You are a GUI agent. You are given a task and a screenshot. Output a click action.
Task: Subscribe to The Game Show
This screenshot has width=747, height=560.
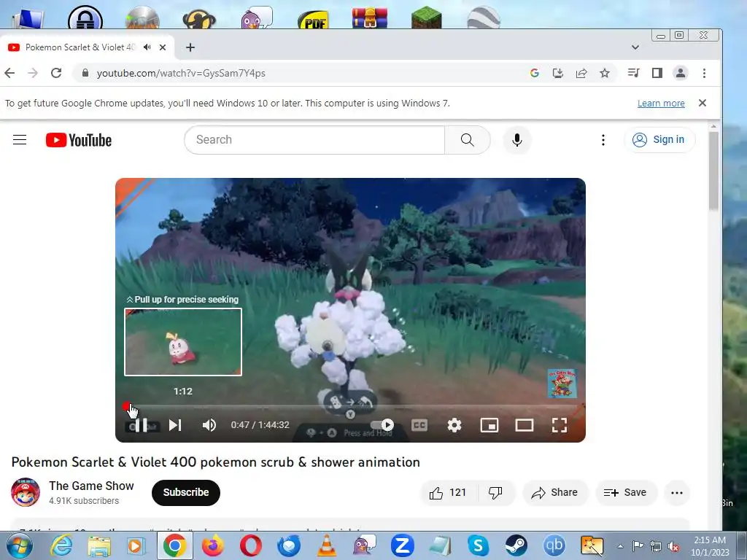(186, 492)
